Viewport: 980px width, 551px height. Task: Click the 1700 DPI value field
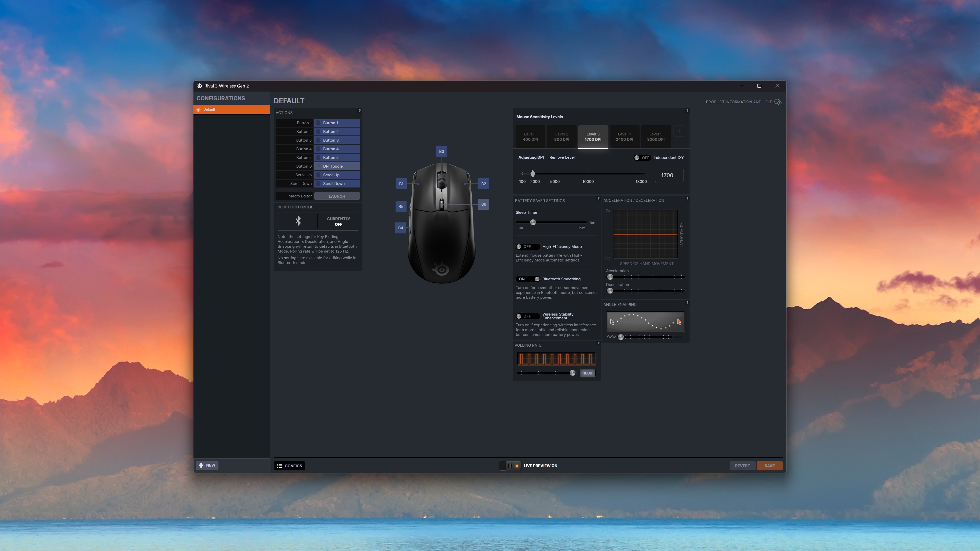tap(669, 175)
